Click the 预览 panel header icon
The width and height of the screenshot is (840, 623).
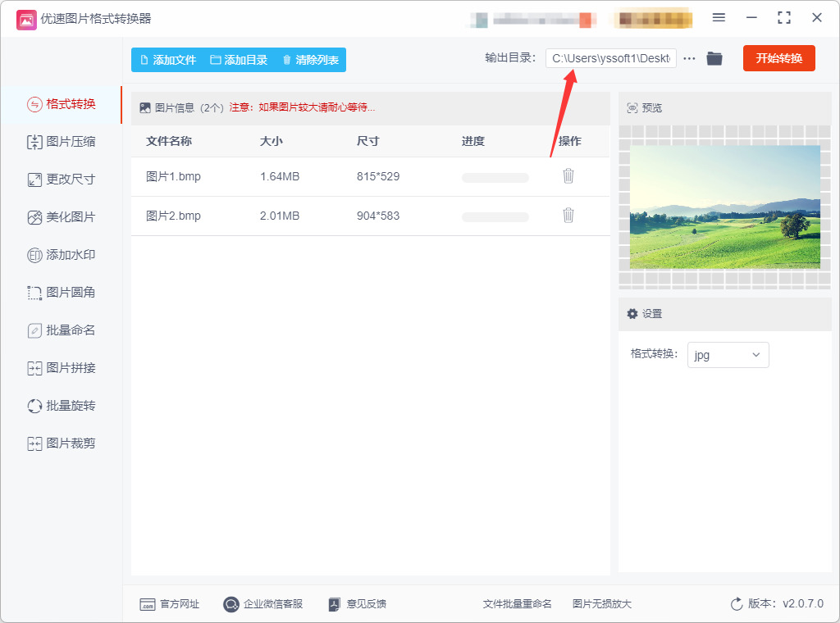click(632, 108)
